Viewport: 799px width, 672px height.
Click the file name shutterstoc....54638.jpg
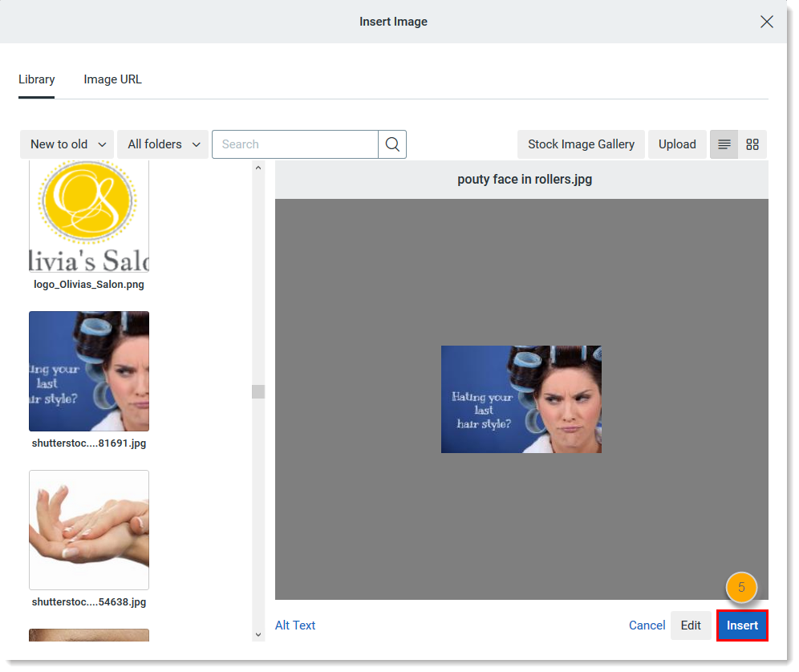click(x=89, y=602)
